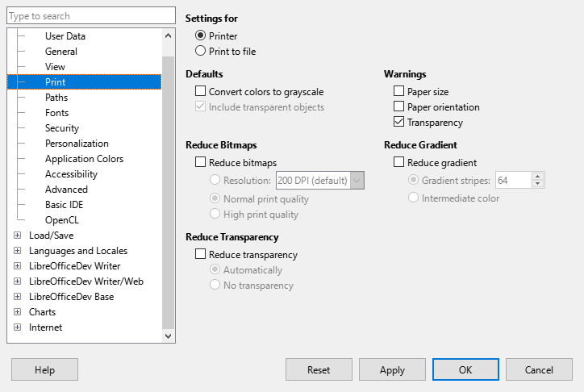Expand the LibreOfficeDev Base node
The height and width of the screenshot is (392, 584).
tap(17, 296)
